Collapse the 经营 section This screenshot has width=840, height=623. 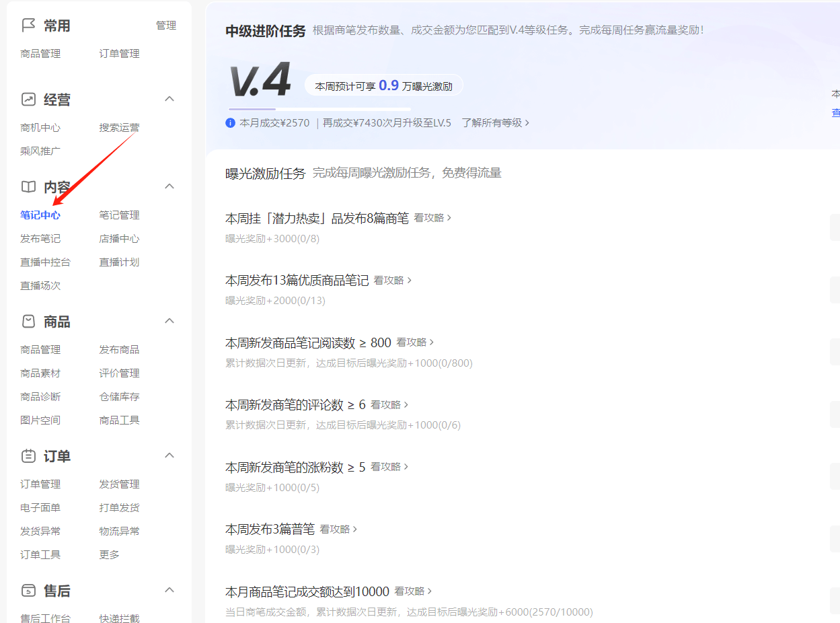pyautogui.click(x=169, y=98)
